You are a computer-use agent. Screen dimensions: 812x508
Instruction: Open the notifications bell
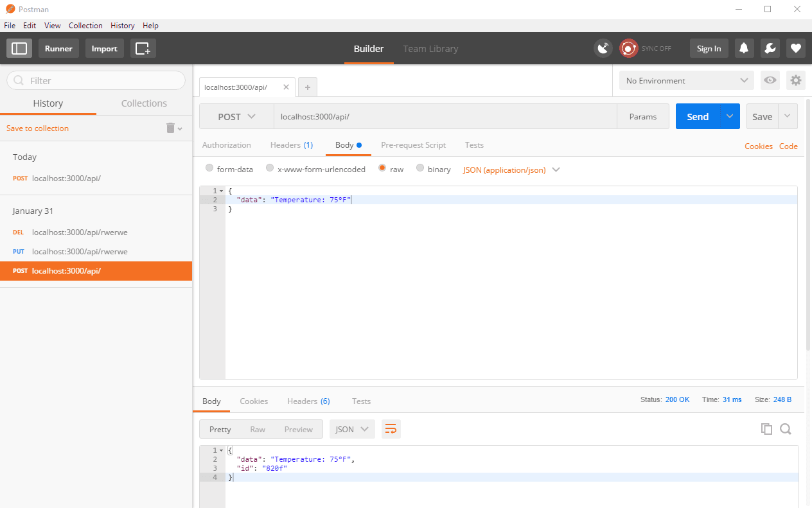coord(744,48)
